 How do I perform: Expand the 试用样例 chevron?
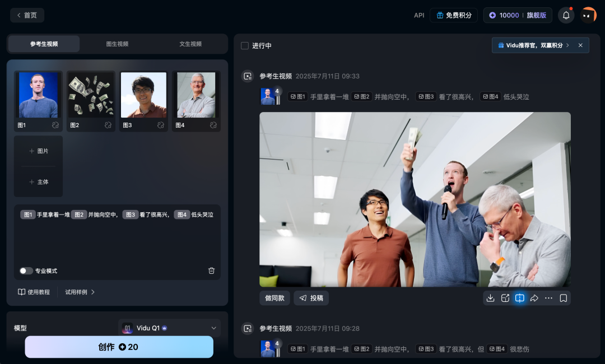pyautogui.click(x=93, y=292)
